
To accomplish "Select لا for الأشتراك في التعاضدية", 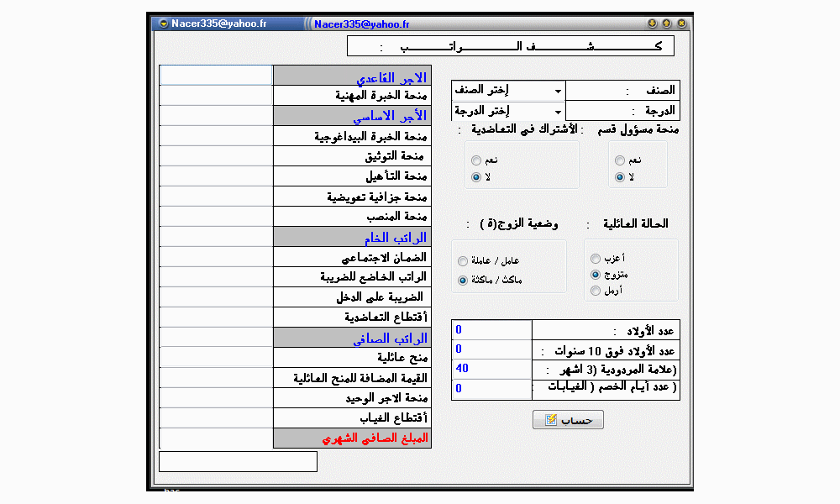I will pyautogui.click(x=476, y=177).
